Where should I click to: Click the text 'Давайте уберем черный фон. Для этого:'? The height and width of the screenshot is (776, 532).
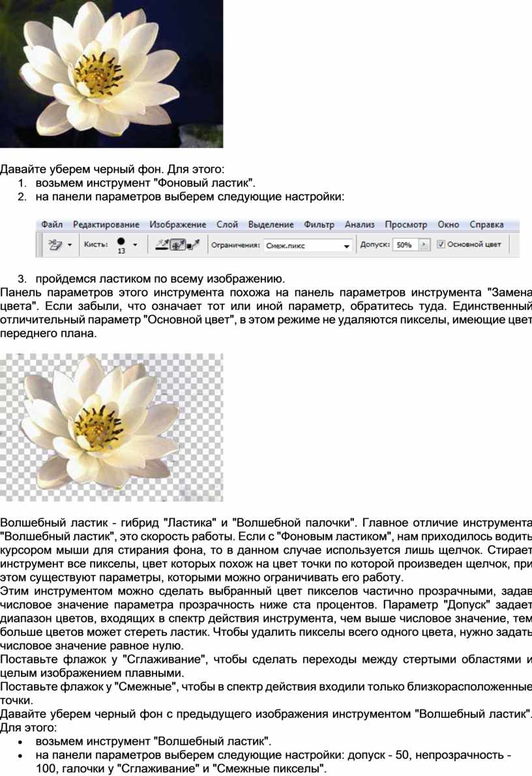(112, 170)
